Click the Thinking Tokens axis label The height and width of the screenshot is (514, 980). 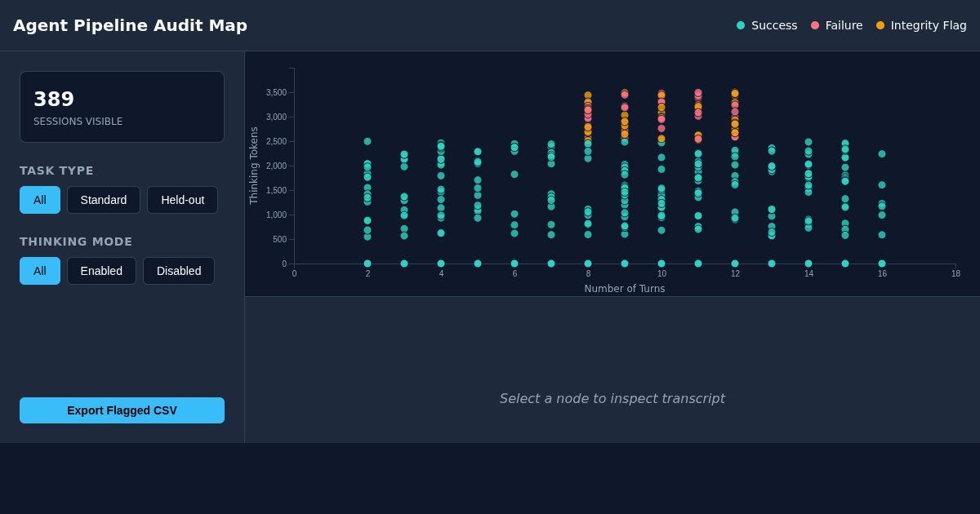coord(254,166)
